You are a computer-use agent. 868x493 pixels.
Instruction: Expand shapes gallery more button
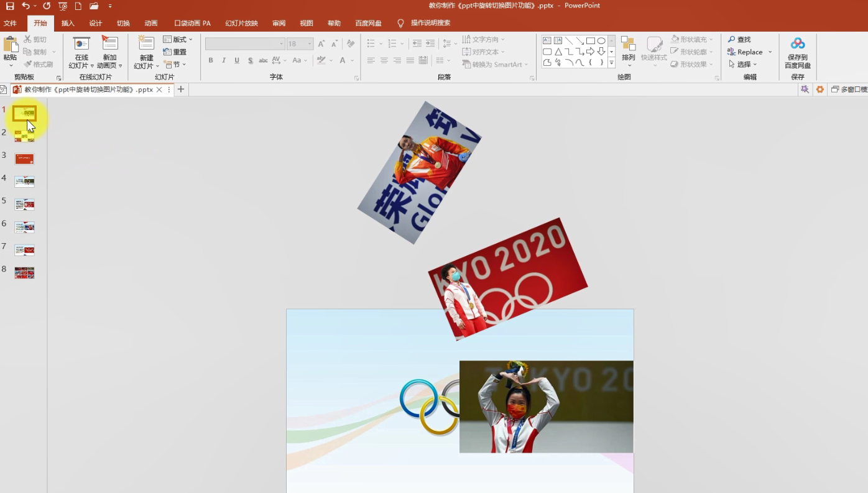(x=611, y=63)
